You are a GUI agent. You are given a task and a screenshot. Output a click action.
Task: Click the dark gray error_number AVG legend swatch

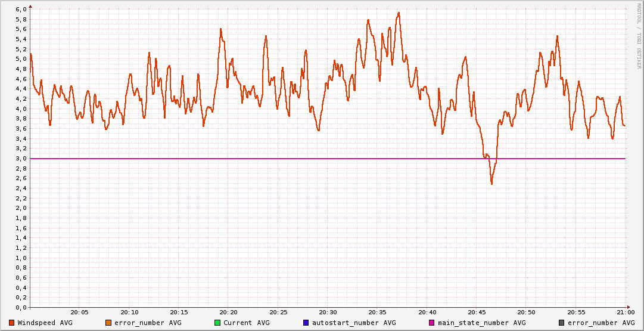561,323
